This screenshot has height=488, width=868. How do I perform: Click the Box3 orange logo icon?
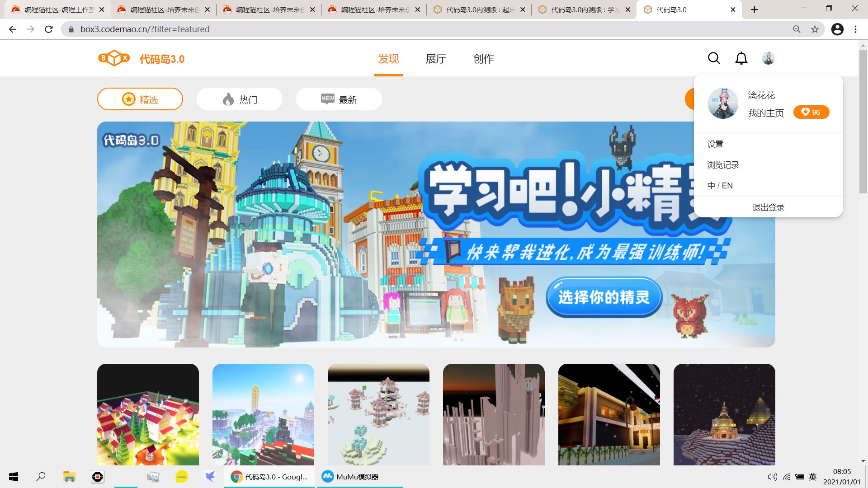click(114, 58)
